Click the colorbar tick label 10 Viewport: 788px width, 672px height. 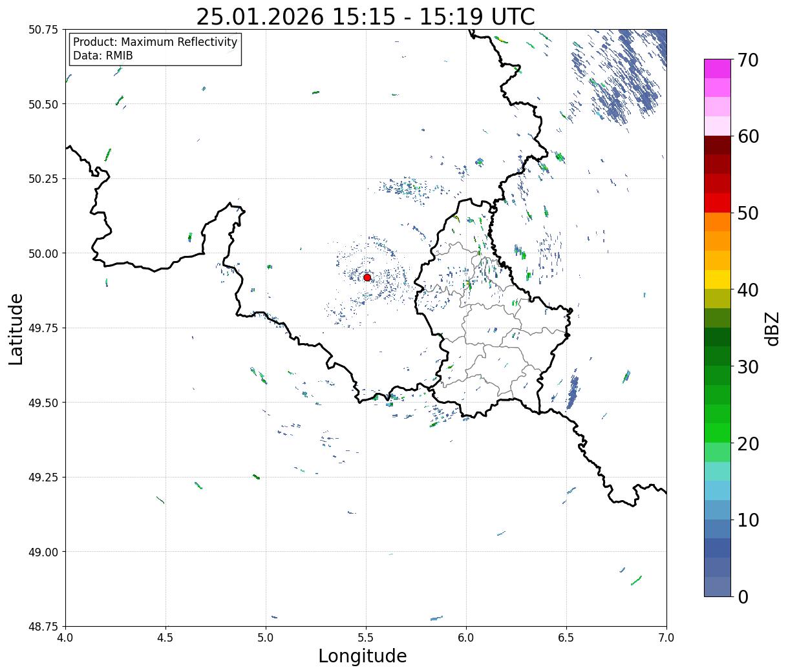(748, 520)
